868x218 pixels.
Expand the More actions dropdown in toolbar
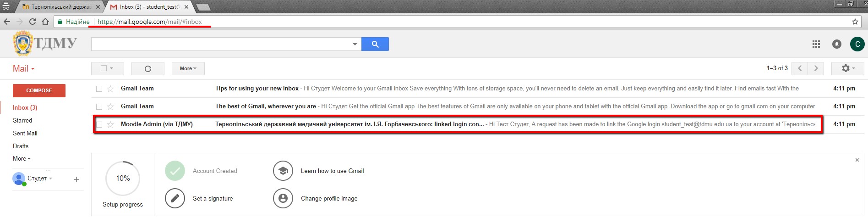188,68
